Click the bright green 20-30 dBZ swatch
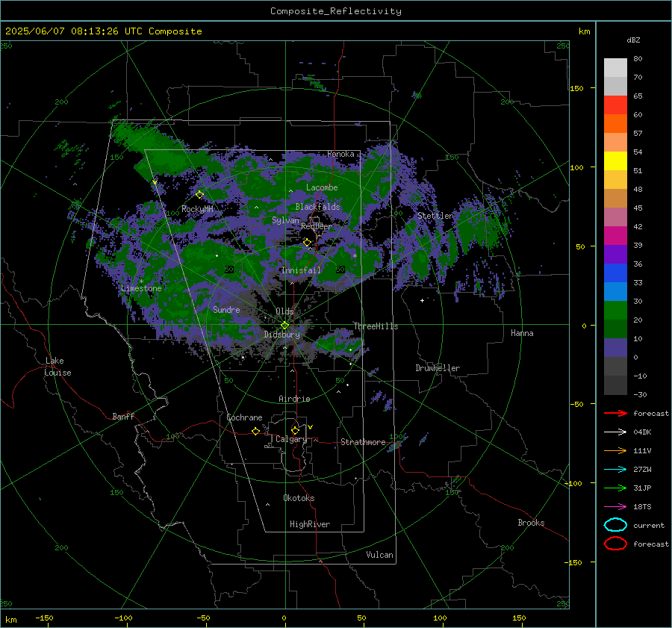Image resolution: width=672 pixels, height=628 pixels. 615,311
